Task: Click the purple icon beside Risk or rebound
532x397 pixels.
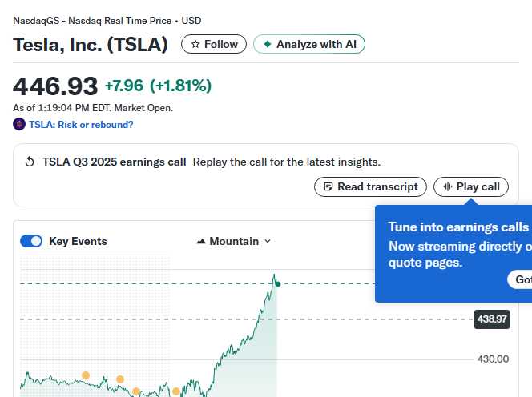Action: click(x=19, y=124)
